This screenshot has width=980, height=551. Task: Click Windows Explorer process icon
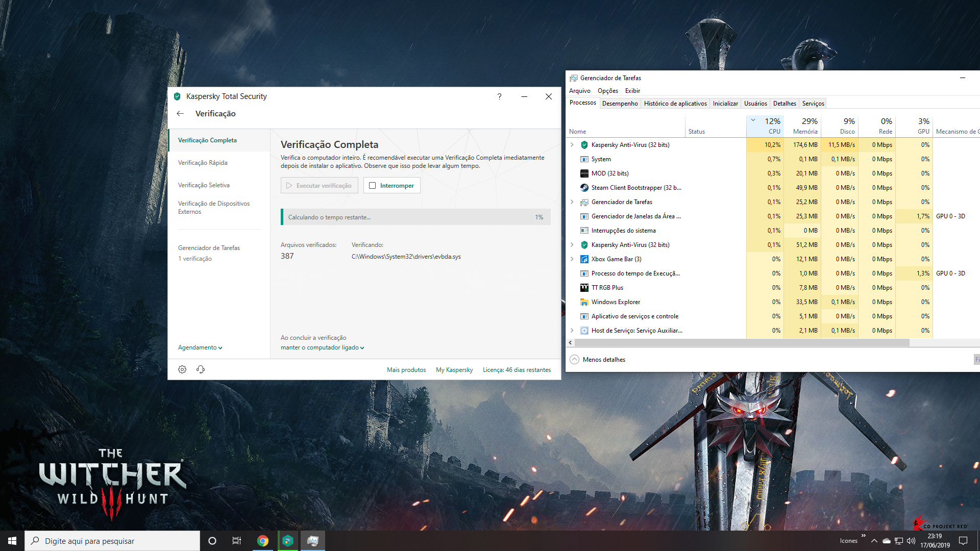pyautogui.click(x=584, y=302)
